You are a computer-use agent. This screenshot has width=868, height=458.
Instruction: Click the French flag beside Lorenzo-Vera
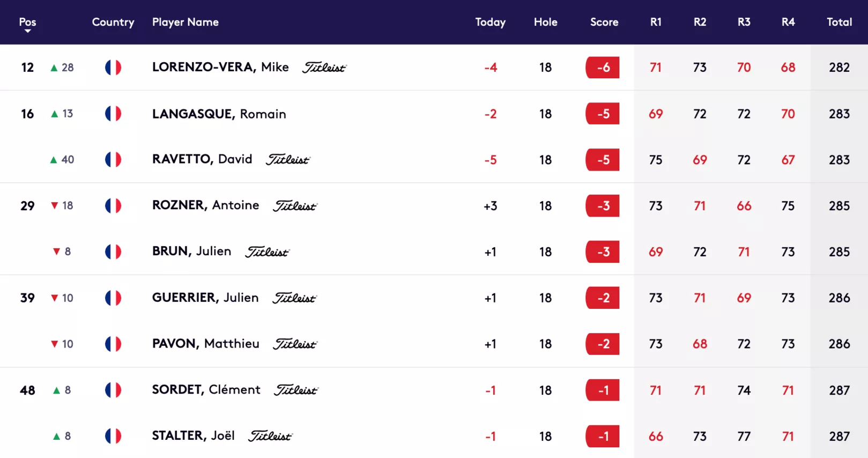click(x=113, y=68)
